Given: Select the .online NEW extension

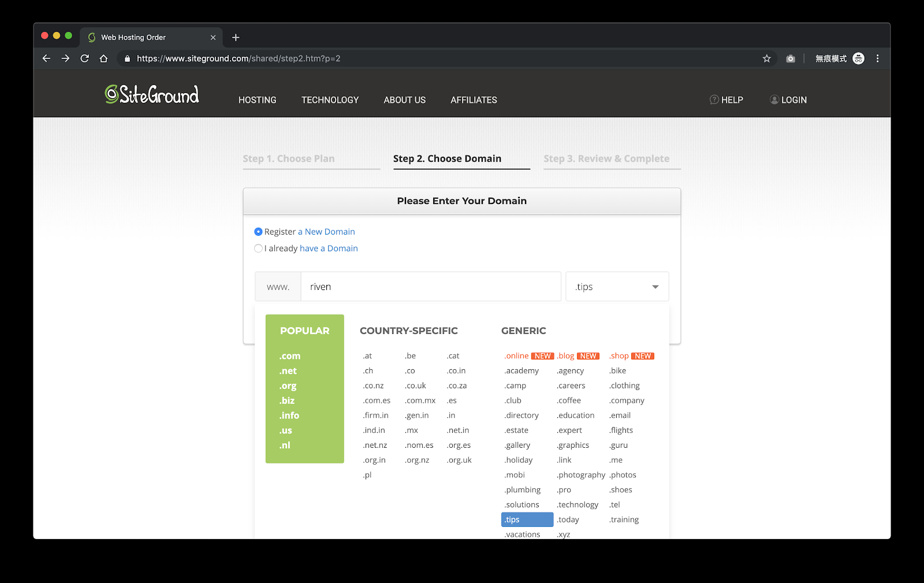Looking at the screenshot, I should (529, 356).
